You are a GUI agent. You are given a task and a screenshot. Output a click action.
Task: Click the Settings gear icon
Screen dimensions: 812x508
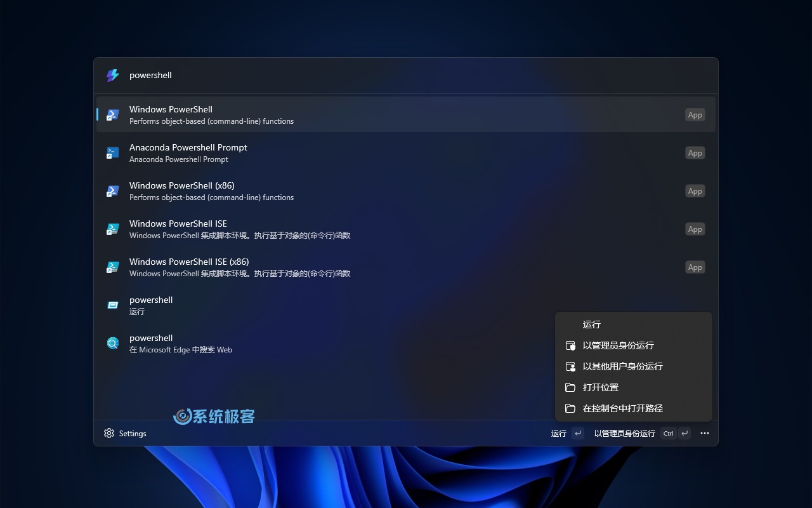tap(109, 433)
